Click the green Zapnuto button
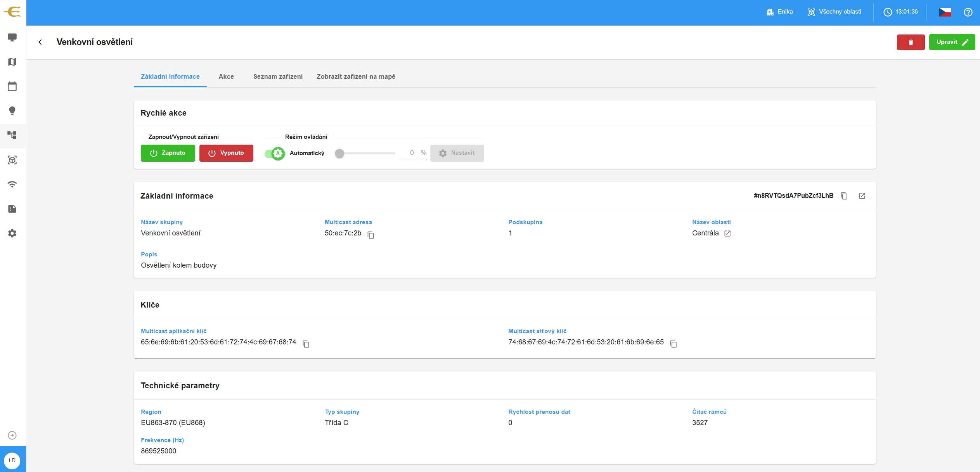Viewport: 980px width, 472px height. [x=168, y=153]
